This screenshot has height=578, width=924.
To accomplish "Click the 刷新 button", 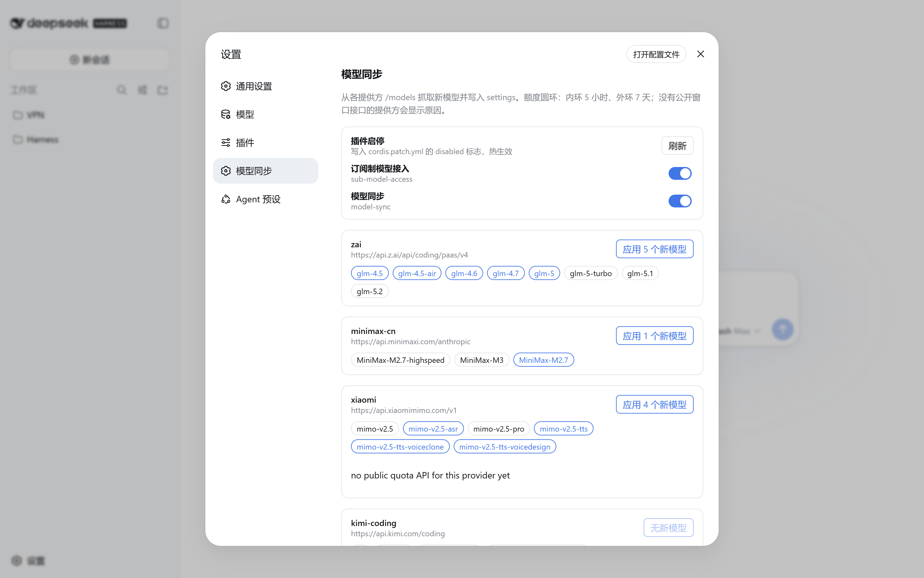I will 677,146.
